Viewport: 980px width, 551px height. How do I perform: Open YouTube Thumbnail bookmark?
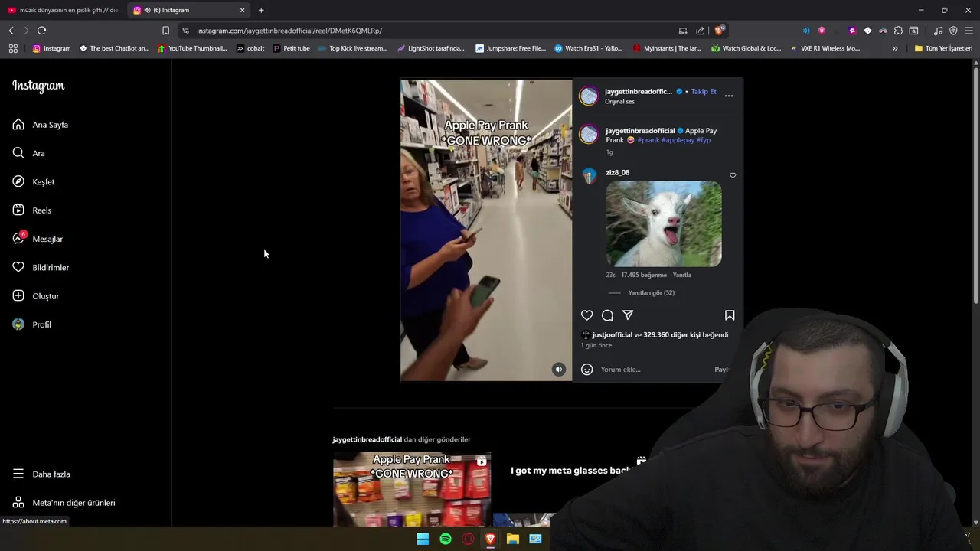coord(192,48)
